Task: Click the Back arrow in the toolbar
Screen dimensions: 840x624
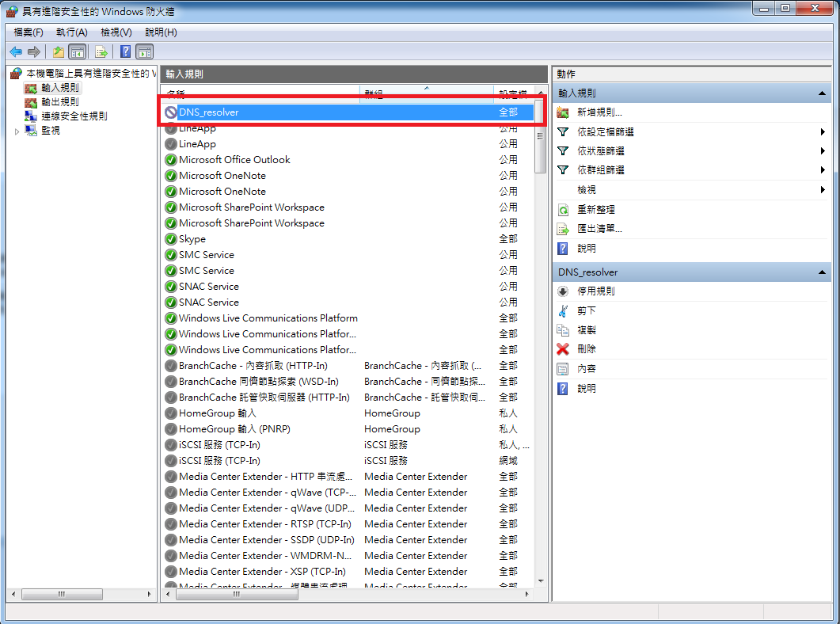Action: 16,52
